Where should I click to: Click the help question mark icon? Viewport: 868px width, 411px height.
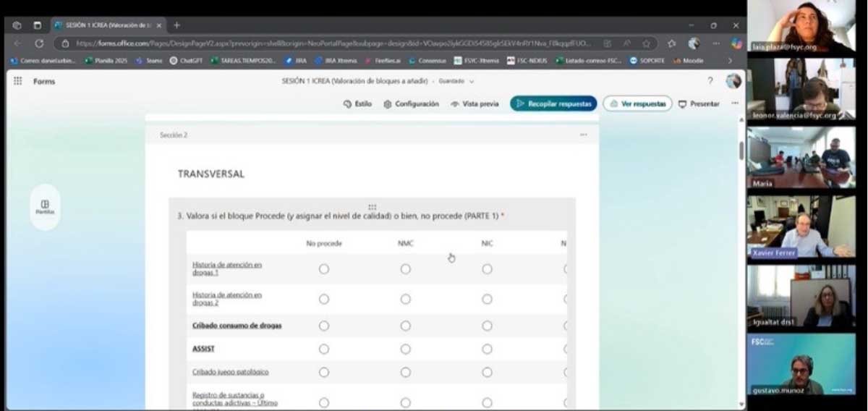pos(710,81)
